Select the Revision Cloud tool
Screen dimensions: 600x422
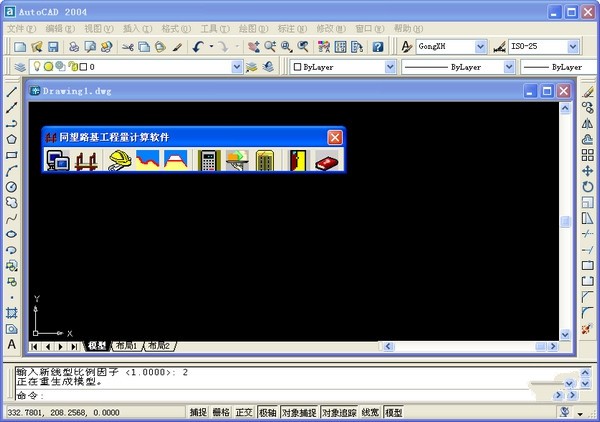[x=11, y=202]
